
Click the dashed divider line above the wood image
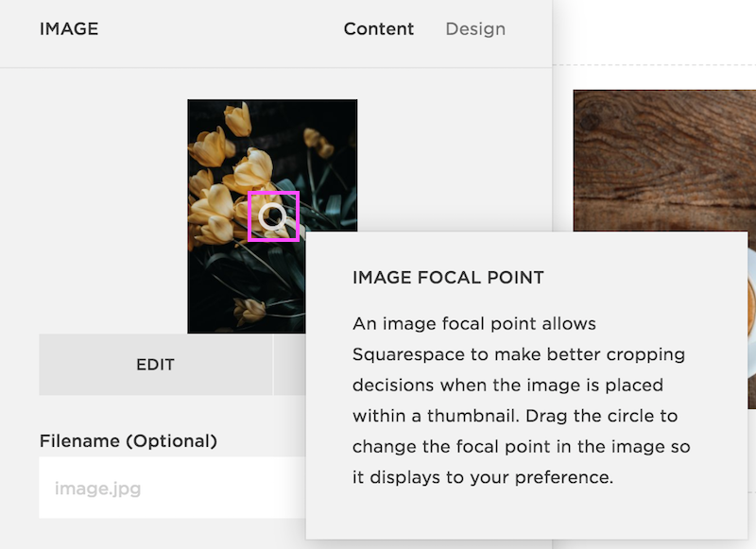[x=654, y=64]
